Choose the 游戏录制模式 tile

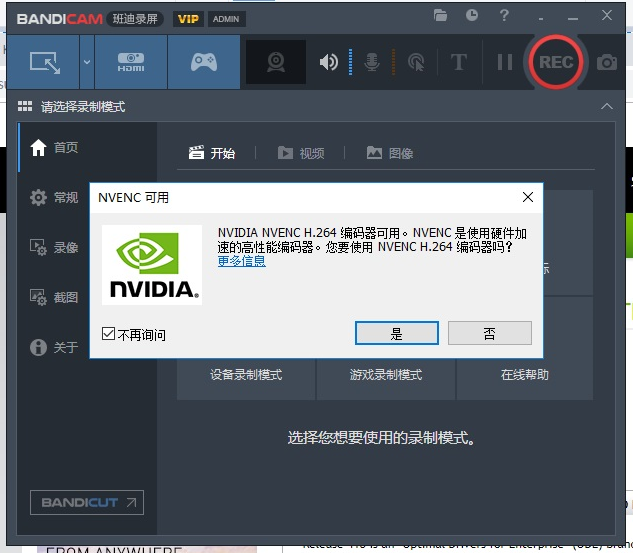(x=386, y=375)
